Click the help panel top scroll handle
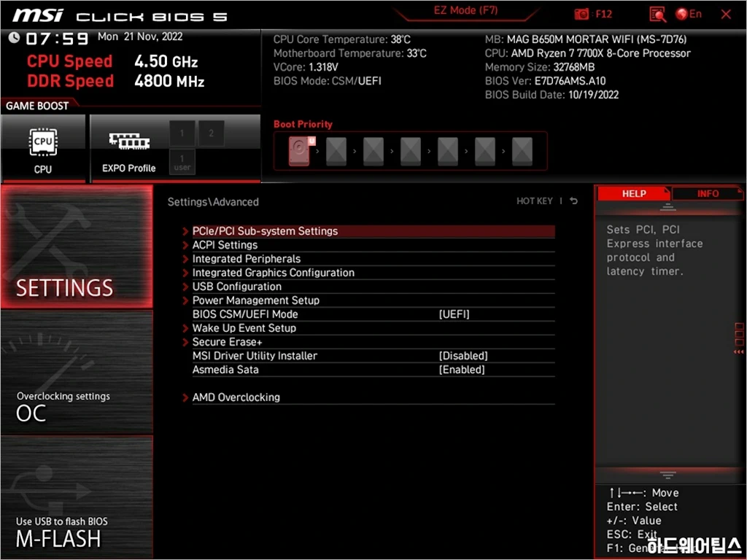The image size is (747, 560). click(667, 207)
